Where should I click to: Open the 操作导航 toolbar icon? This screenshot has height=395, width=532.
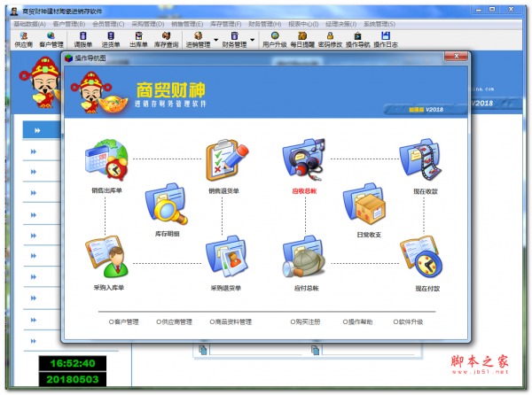[358, 40]
